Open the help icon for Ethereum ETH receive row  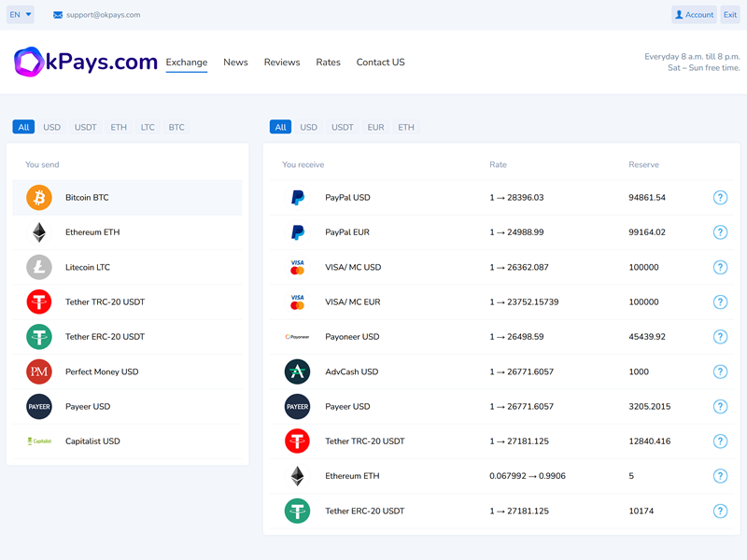(x=720, y=476)
